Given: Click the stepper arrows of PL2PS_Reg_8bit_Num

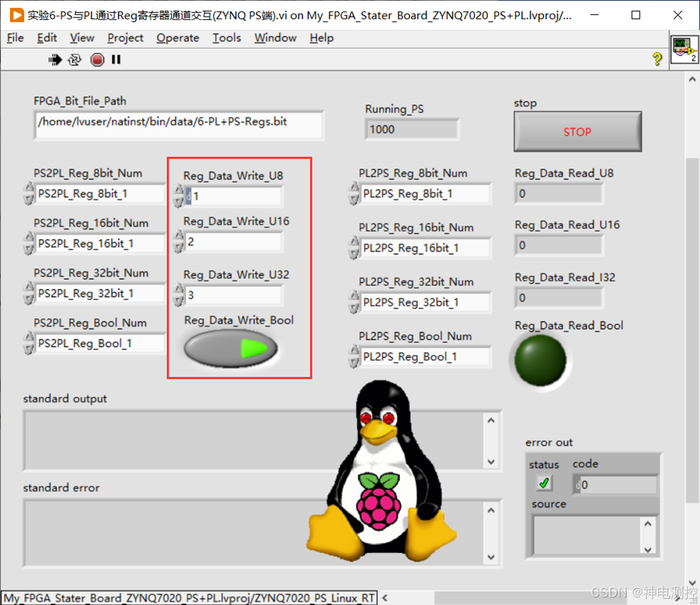Looking at the screenshot, I should tap(354, 193).
